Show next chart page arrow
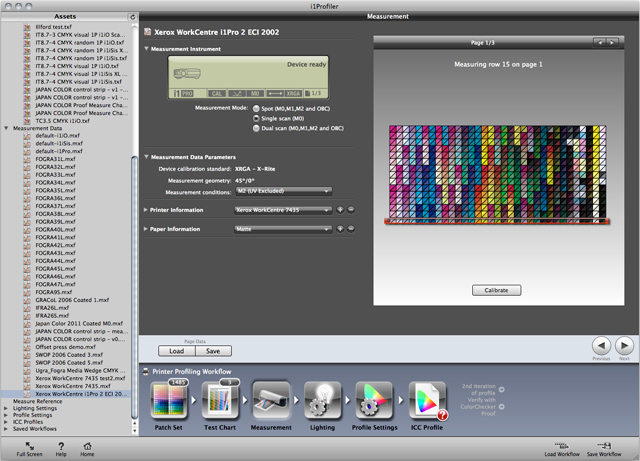 pyautogui.click(x=612, y=42)
